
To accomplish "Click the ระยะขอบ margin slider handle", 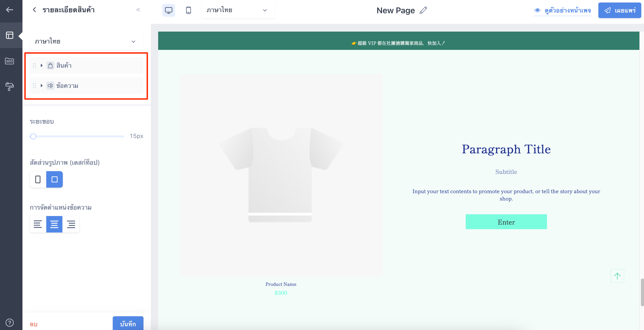I will click(33, 136).
